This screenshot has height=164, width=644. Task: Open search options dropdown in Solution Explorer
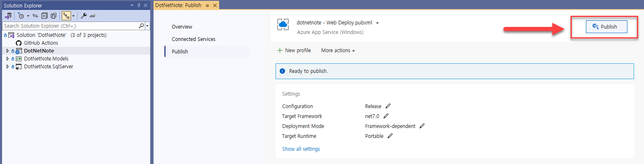(x=147, y=26)
